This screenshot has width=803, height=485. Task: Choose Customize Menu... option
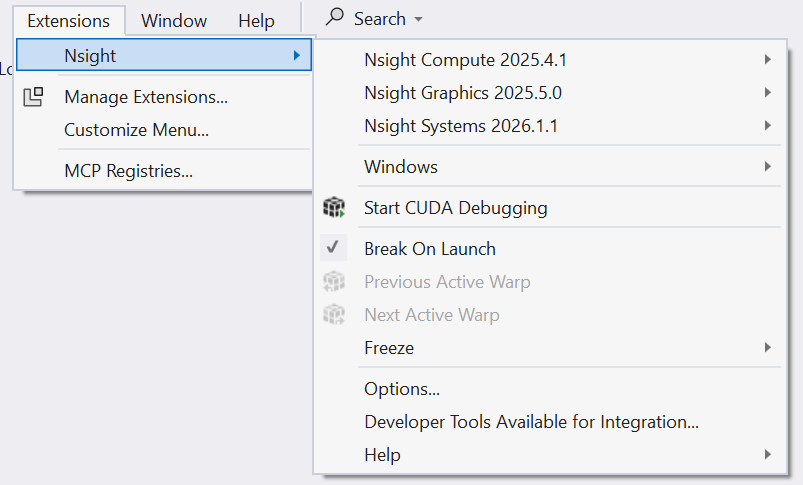136,130
